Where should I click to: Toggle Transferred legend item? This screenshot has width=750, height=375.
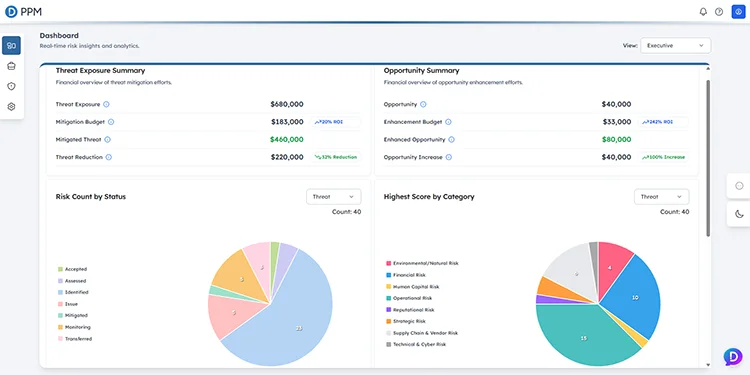[x=75, y=339]
